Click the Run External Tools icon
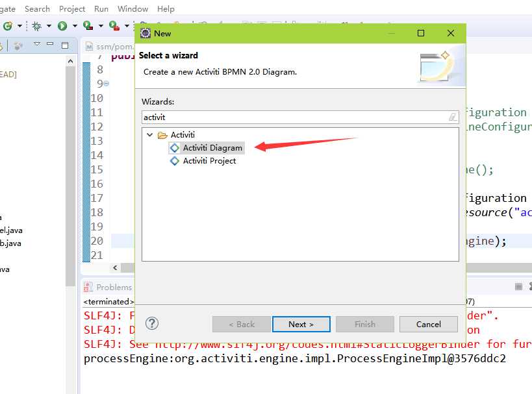The image size is (532, 394). click(x=114, y=26)
